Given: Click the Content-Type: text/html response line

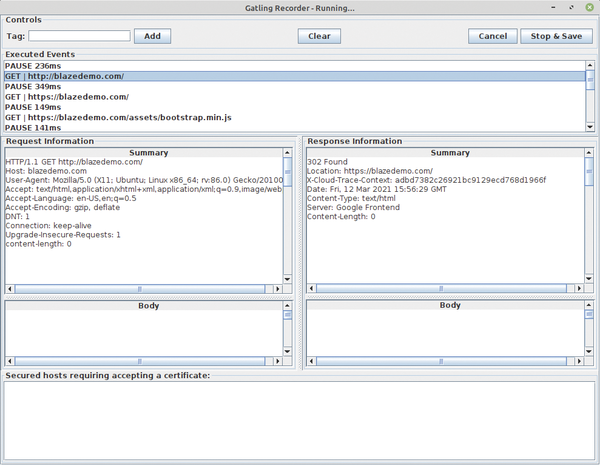Looking at the screenshot, I should click(351, 198).
